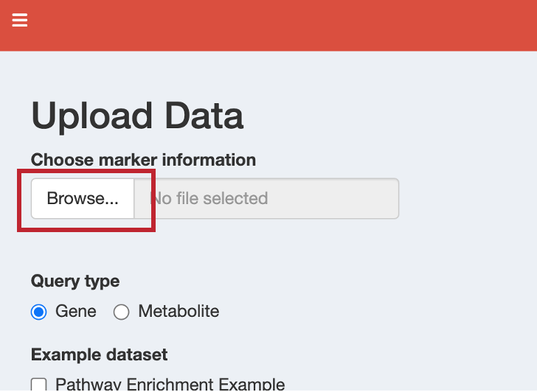
Task: Enable the Pathway Enrichment Example checkbox
Action: coord(38,385)
